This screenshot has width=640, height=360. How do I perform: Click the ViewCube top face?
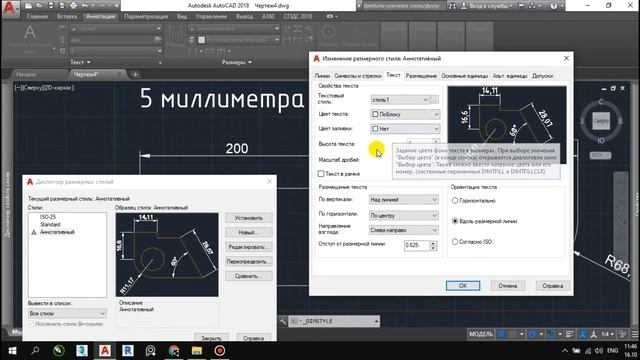(x=601, y=121)
